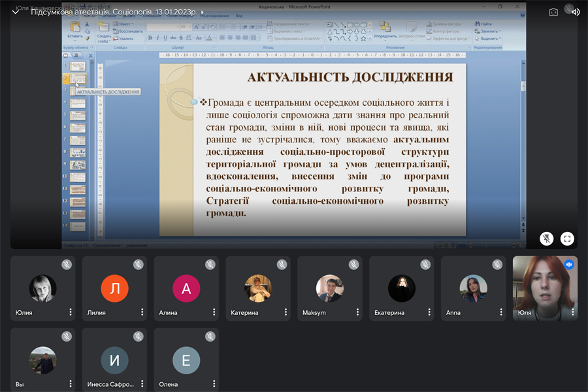Click the Вид tab in PowerPoint ribbon

pos(239,14)
